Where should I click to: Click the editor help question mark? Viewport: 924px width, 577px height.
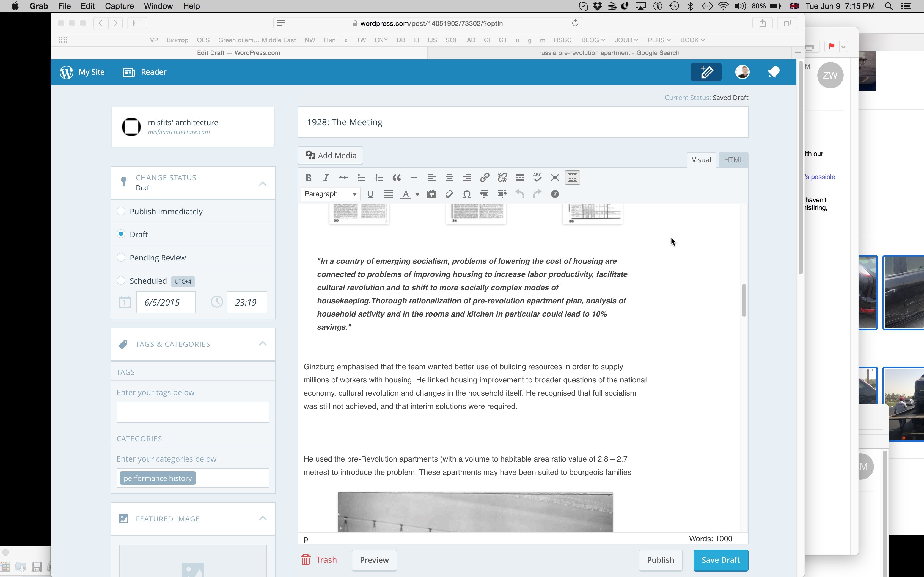[x=554, y=194]
